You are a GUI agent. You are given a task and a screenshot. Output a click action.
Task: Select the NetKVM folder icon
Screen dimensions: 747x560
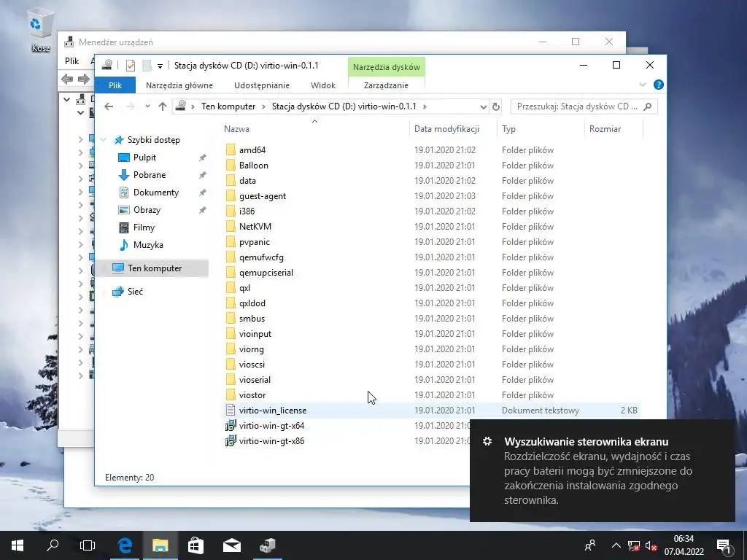(x=231, y=226)
